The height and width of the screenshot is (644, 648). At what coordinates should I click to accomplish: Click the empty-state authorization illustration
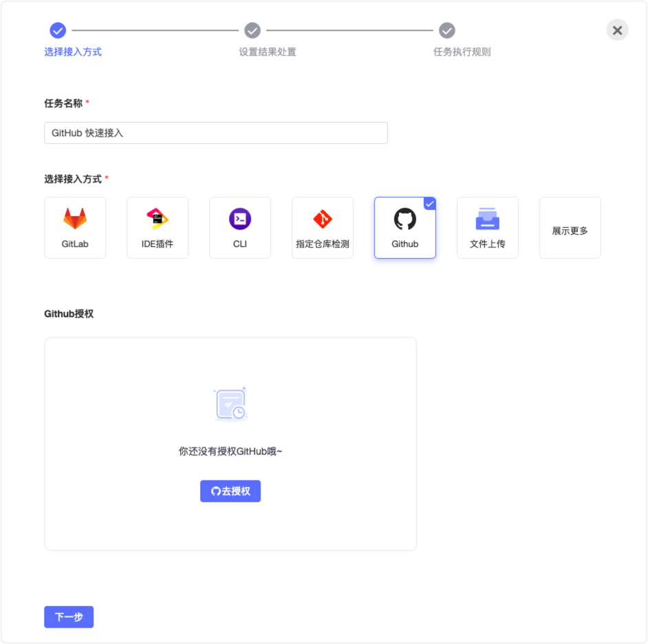230,404
